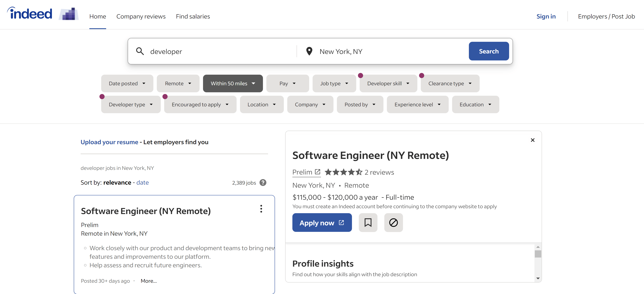Expand the Experience level filter
The height and width of the screenshot is (294, 644).
coord(418,104)
